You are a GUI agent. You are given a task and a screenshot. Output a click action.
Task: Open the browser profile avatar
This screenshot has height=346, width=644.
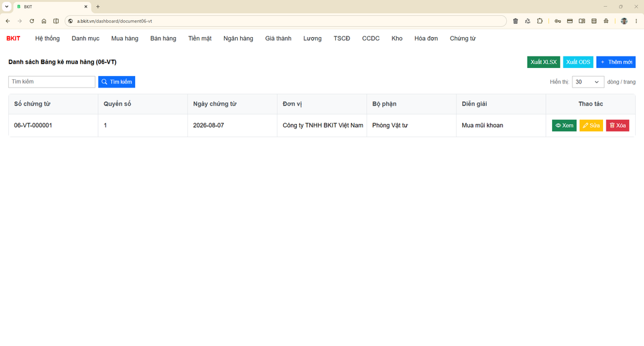coord(624,21)
